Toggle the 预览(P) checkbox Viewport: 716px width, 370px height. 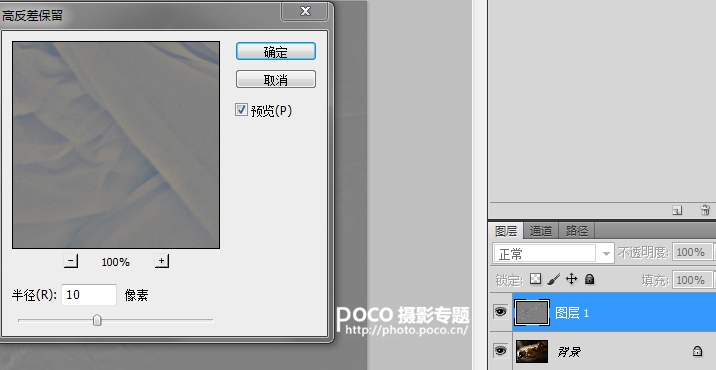tap(241, 110)
